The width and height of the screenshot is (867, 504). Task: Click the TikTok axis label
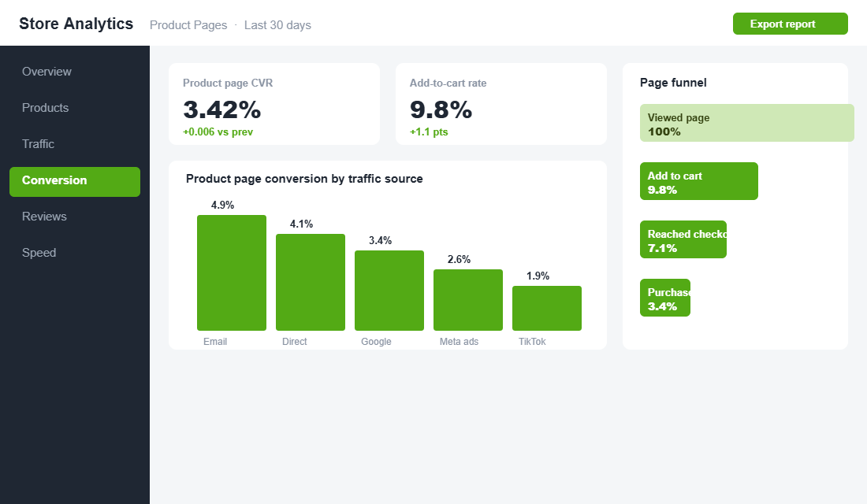pos(532,342)
